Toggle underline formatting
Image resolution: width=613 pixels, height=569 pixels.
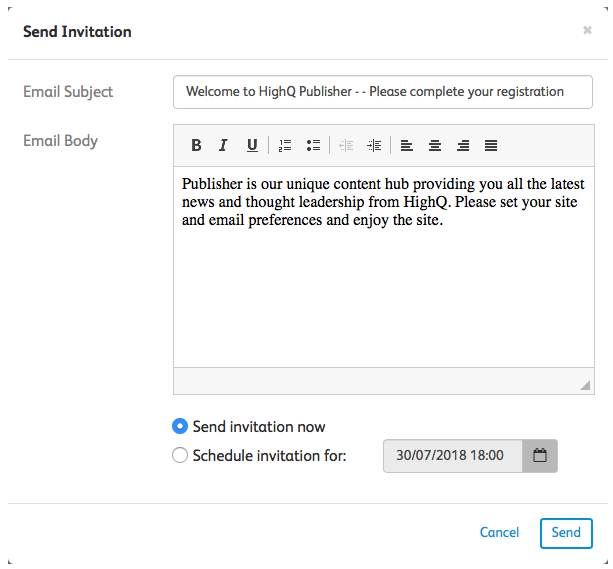pyautogui.click(x=252, y=145)
